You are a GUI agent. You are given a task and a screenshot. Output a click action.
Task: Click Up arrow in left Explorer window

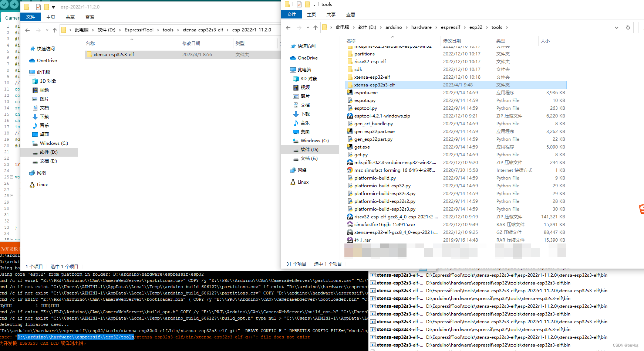[x=55, y=30]
